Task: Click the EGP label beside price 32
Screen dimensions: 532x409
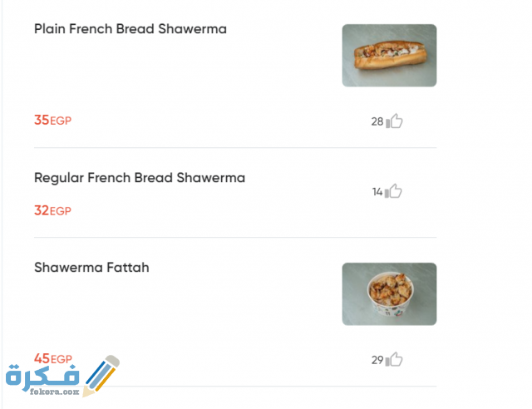Action: 62,211
